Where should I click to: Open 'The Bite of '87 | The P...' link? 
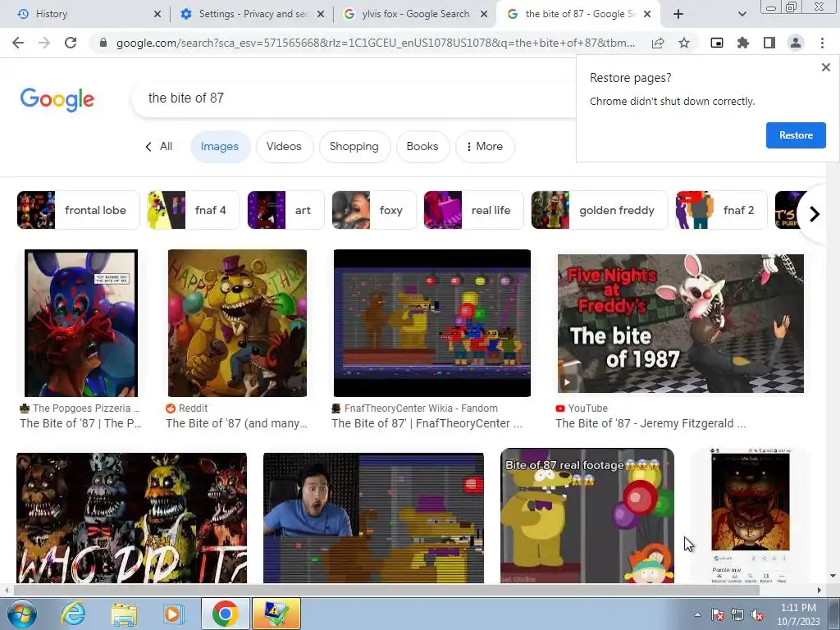(80, 423)
